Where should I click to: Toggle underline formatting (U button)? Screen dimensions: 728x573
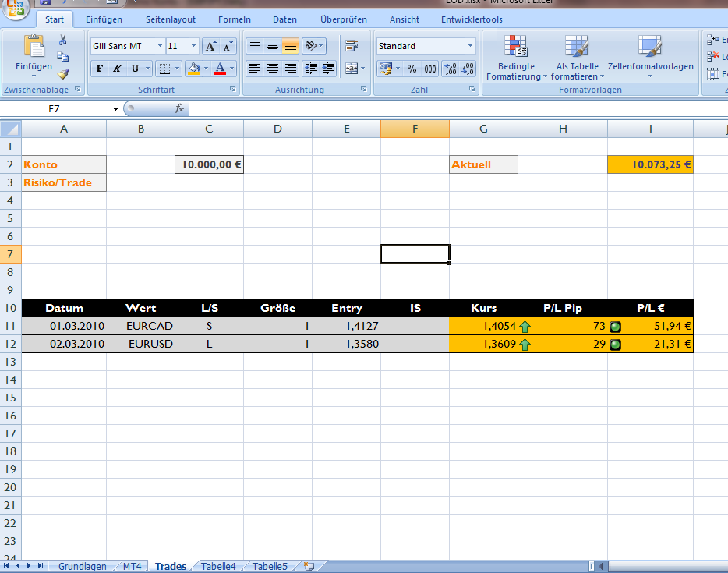(x=135, y=69)
